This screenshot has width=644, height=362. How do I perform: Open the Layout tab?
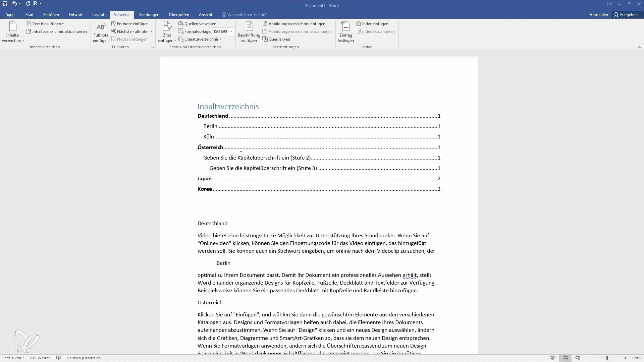click(x=98, y=15)
